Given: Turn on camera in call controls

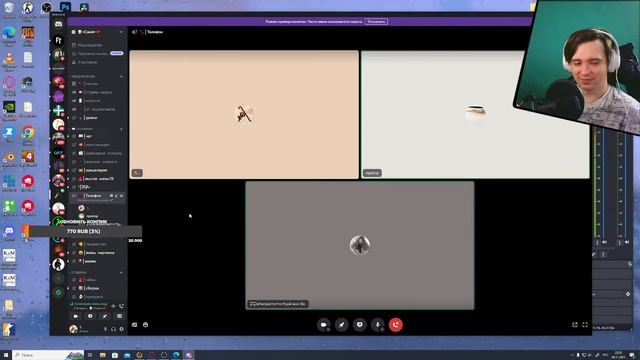Looking at the screenshot, I should click(324, 325).
